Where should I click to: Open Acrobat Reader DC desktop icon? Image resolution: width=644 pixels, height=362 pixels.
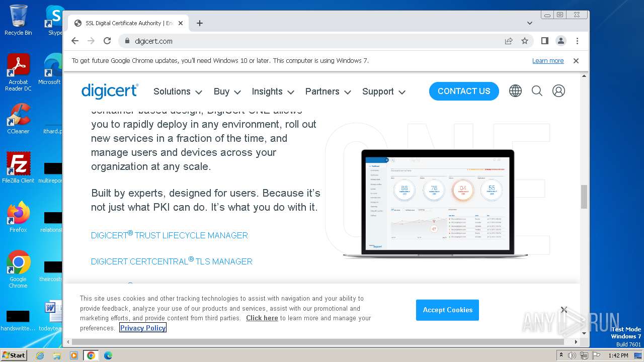coord(18,73)
